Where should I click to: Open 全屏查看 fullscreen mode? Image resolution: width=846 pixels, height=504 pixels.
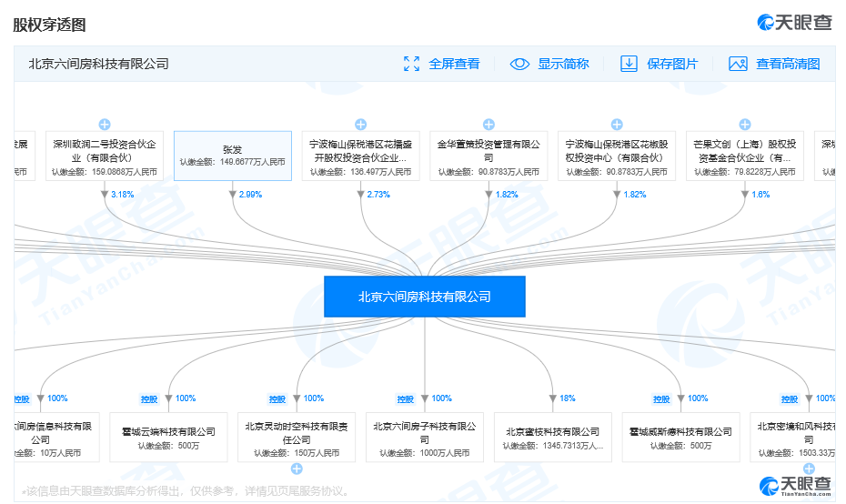click(454, 64)
